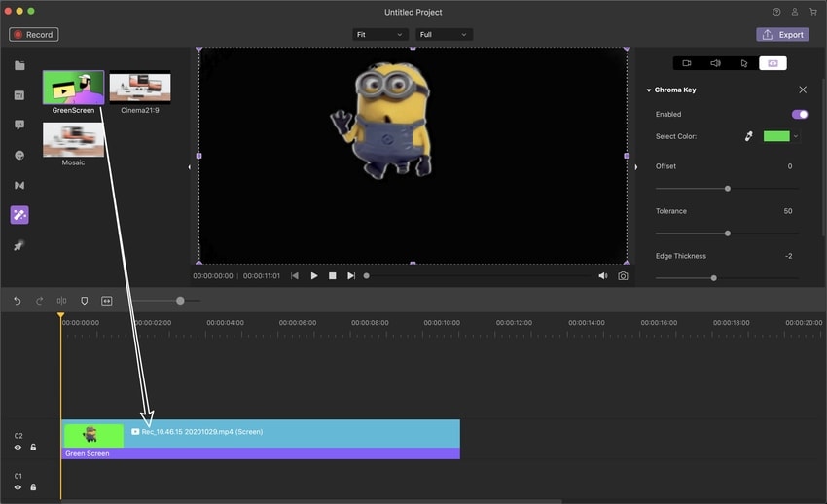This screenshot has height=504, width=827.
Task: Open the rocket icon panel in sidebar
Action: coord(18,245)
